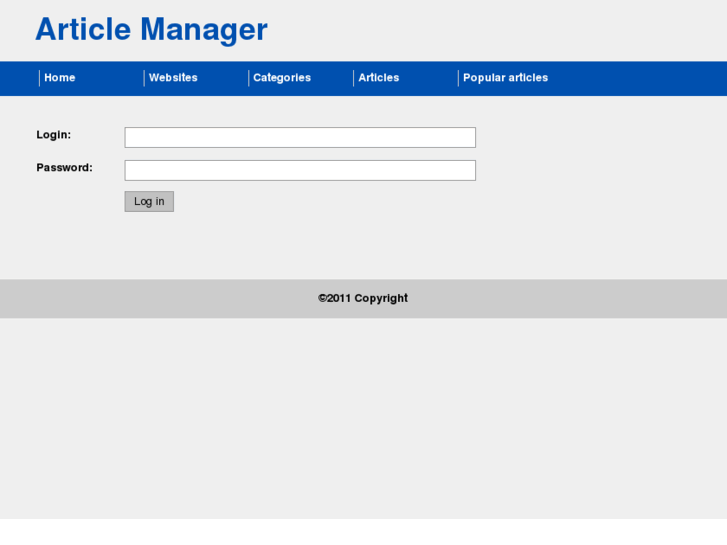
Task: Open the Categories menu item
Action: pos(282,78)
